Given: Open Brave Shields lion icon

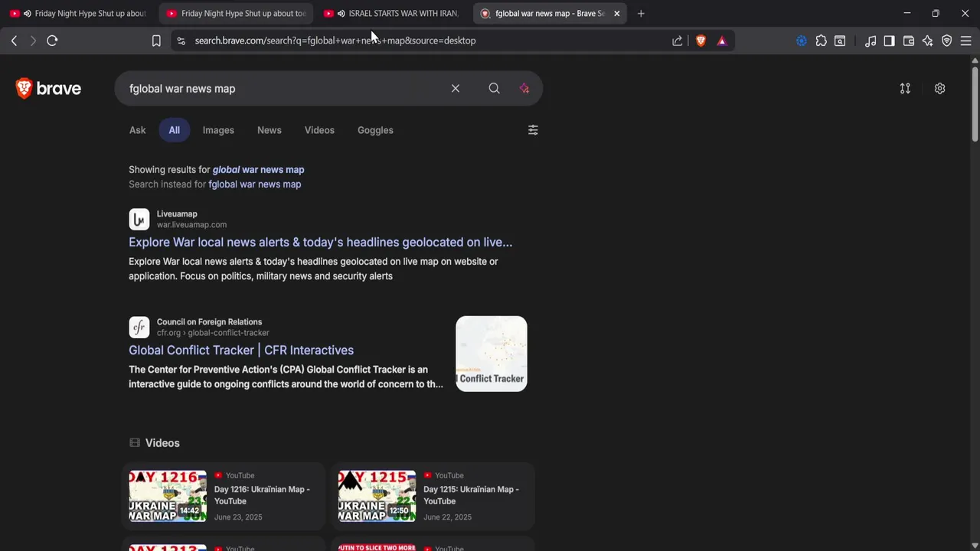Looking at the screenshot, I should pos(701,41).
